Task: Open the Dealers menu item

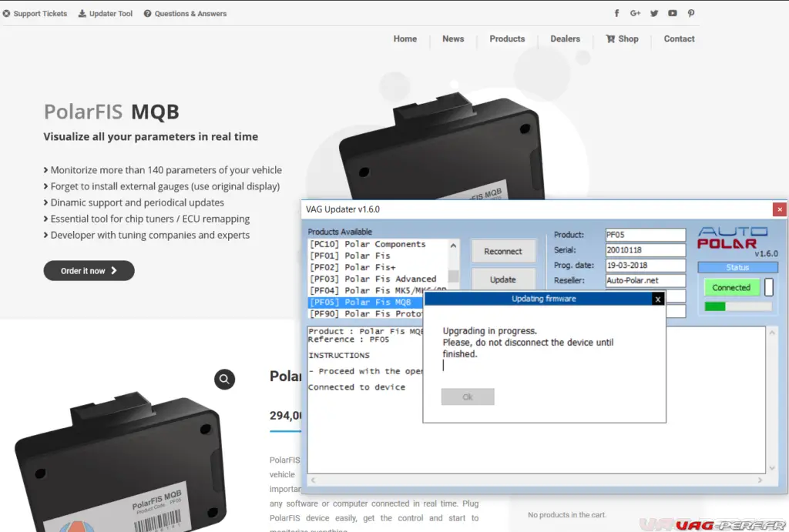Action: pyautogui.click(x=565, y=38)
